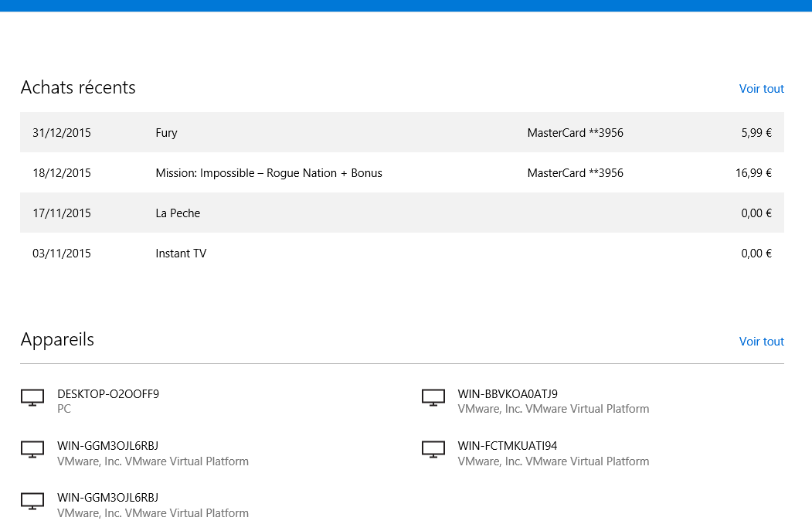Click MasterCard **3956 in the Mission: Impossible row
This screenshot has height=531, width=812.
point(576,173)
